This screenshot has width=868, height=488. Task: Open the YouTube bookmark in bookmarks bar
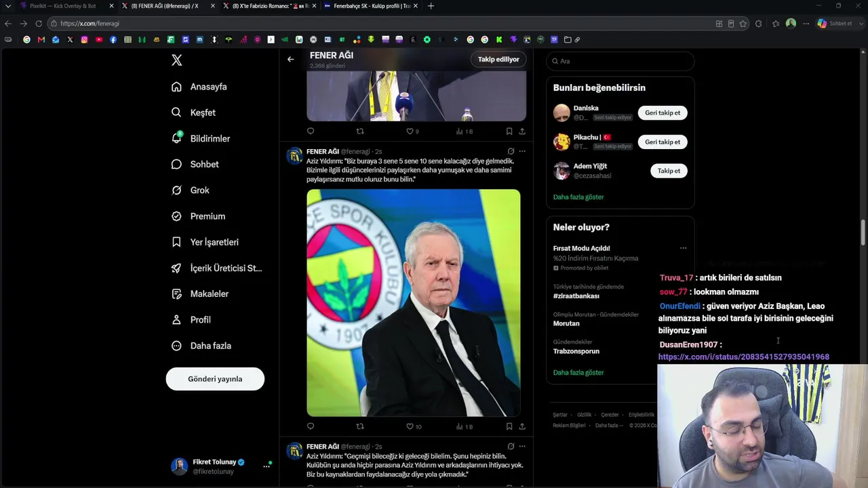click(x=99, y=39)
